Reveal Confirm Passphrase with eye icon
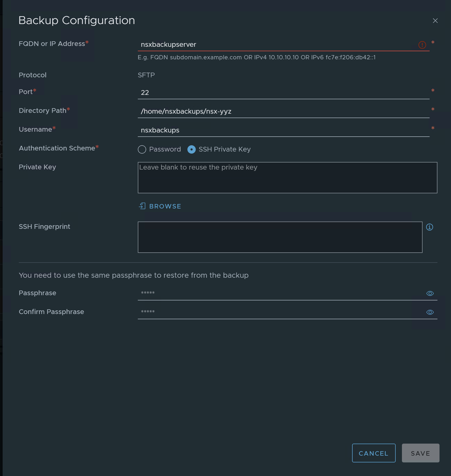The image size is (451, 476). click(430, 312)
